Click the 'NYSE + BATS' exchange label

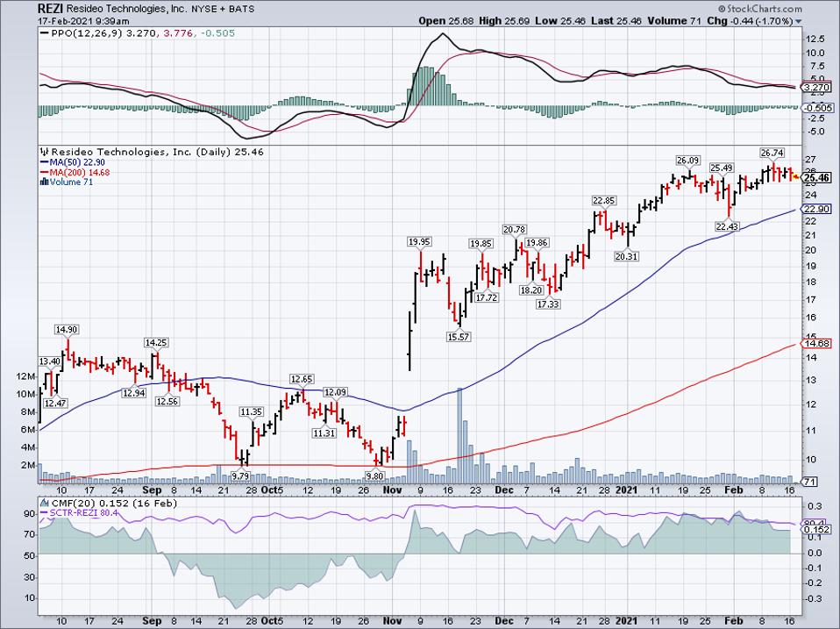(x=223, y=9)
